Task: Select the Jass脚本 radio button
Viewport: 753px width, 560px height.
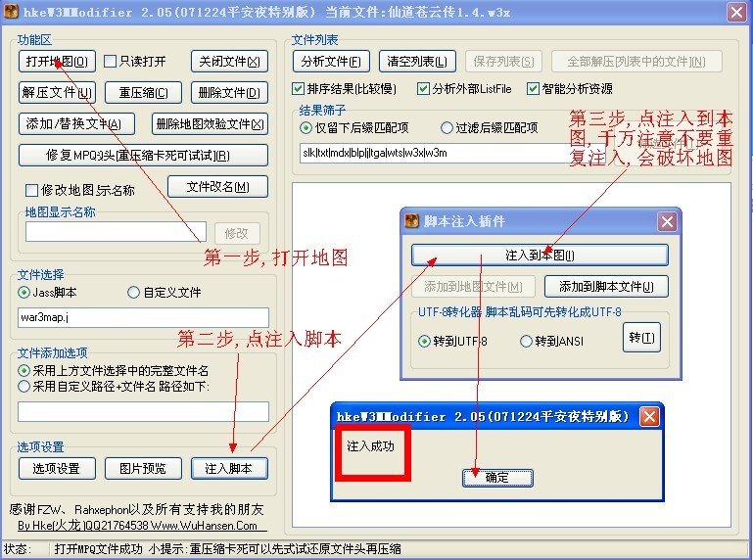Action: pos(24,292)
